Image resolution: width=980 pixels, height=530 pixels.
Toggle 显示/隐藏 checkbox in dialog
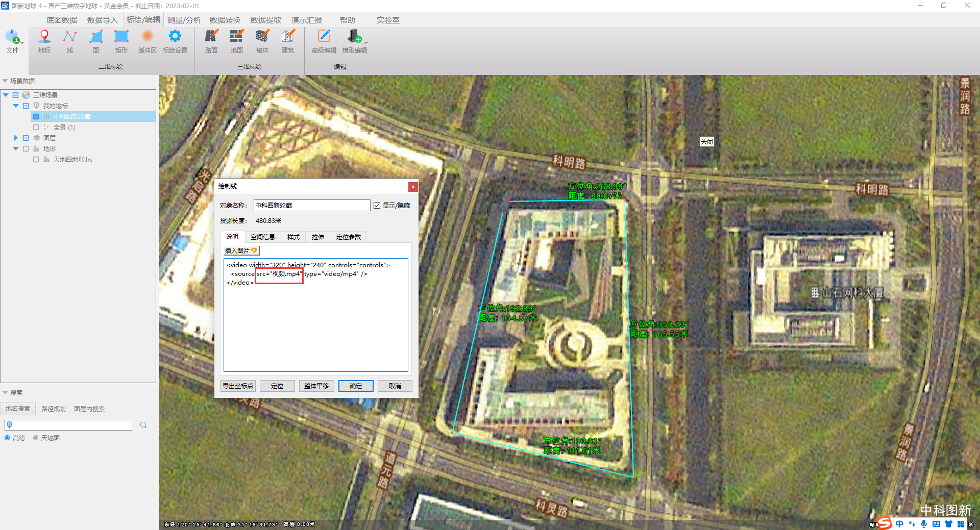click(377, 205)
